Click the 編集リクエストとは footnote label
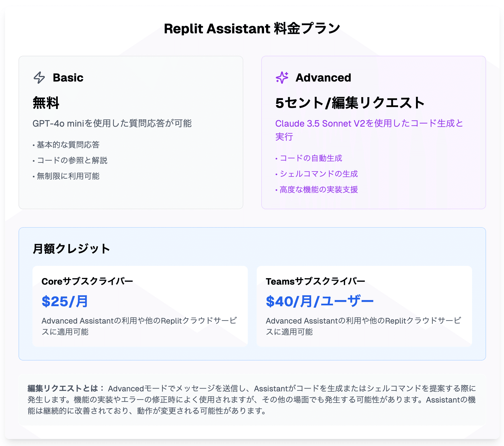504x446 pixels. (65, 388)
